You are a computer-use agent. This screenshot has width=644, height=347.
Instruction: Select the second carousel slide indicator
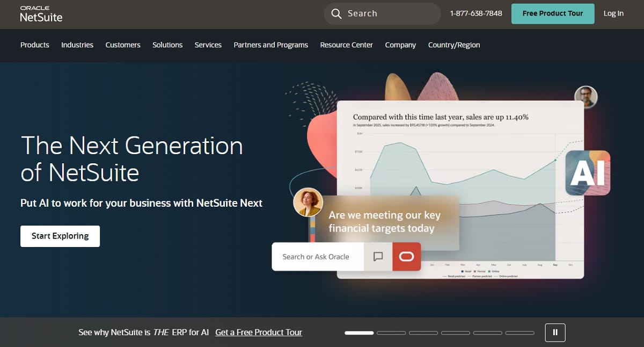391,333
